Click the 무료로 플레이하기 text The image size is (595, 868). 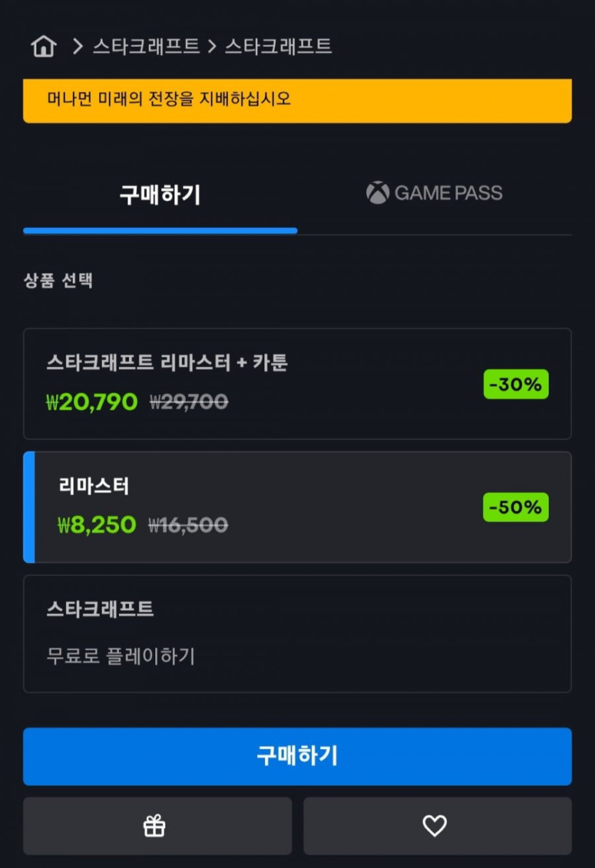pyautogui.click(x=120, y=656)
